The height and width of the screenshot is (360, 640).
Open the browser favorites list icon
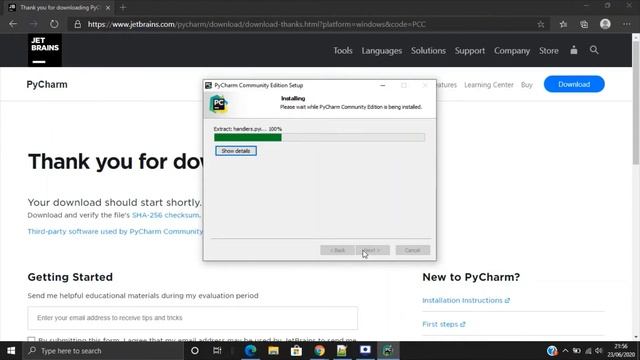563,24
